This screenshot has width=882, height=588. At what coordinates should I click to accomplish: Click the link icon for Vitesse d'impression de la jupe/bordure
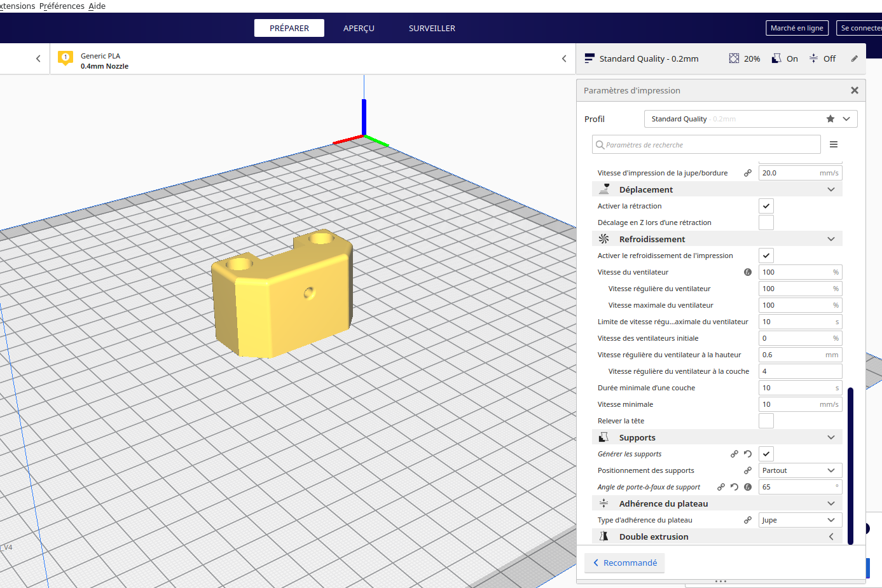click(x=748, y=173)
